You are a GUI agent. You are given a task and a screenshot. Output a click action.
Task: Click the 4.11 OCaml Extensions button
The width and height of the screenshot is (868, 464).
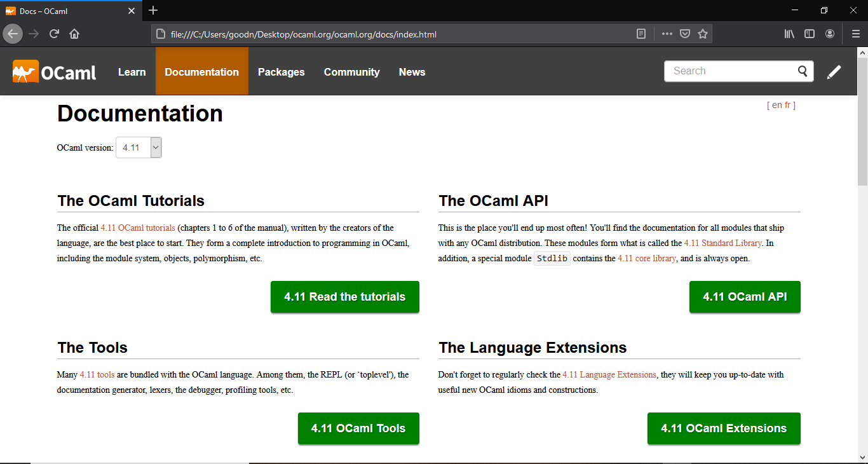[724, 428]
